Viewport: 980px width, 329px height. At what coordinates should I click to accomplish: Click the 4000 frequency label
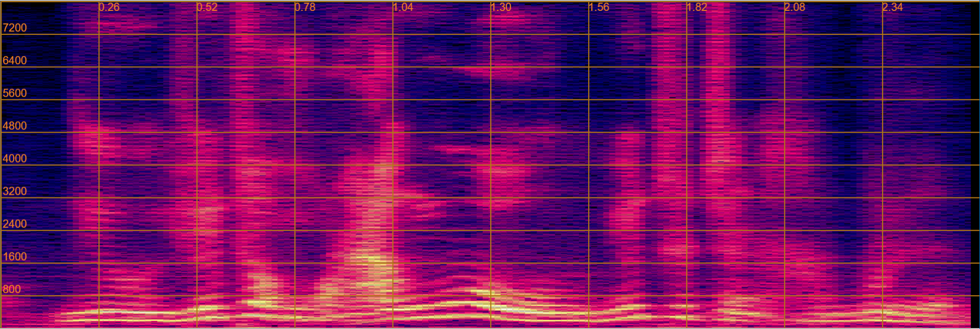pos(15,158)
